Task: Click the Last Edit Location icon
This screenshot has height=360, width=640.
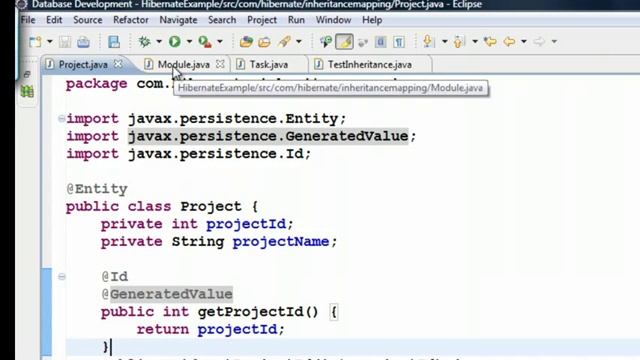Action: click(490, 42)
